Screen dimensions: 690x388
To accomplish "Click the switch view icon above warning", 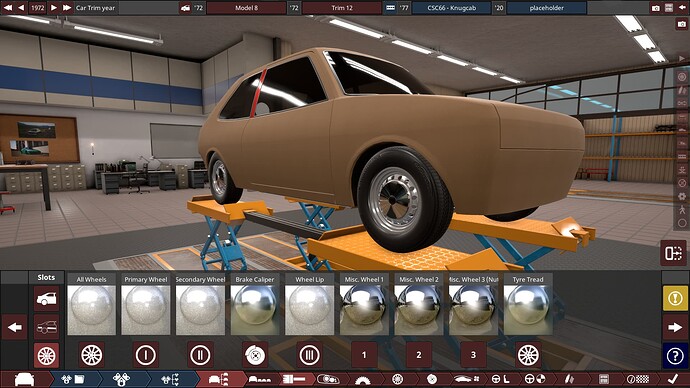I will (673, 253).
